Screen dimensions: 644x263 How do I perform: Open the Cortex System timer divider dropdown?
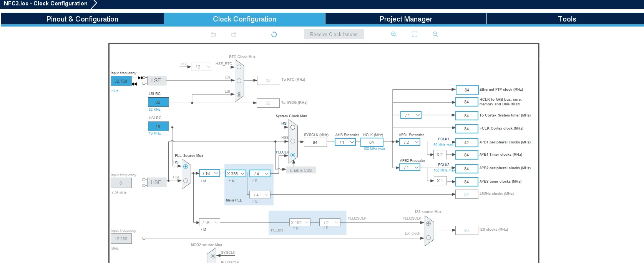[x=411, y=115]
